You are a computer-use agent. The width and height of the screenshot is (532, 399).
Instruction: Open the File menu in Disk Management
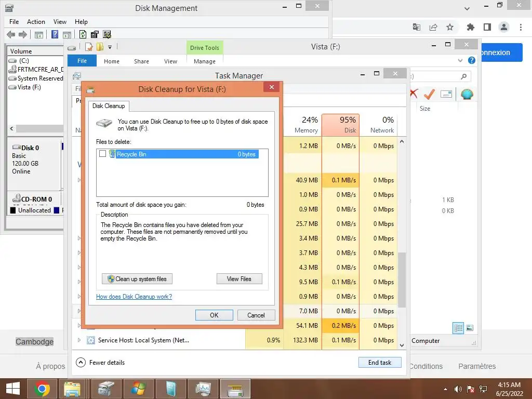[x=14, y=22]
